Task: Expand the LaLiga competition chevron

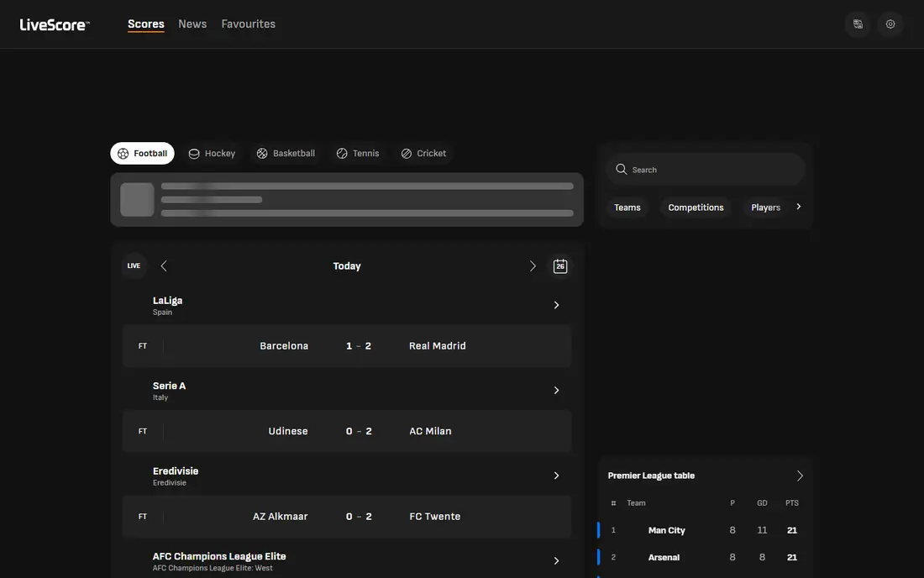Action: coord(556,305)
